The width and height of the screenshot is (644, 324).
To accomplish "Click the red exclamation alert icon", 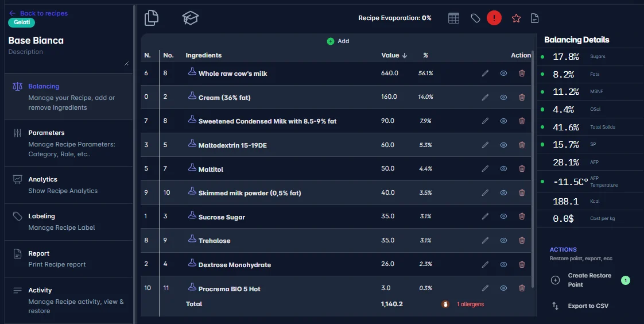I will pos(494,18).
